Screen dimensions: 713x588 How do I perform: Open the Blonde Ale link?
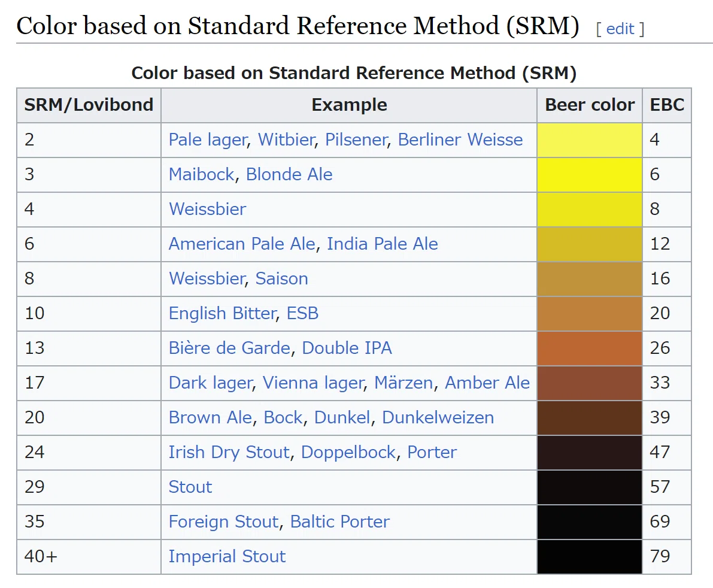[289, 174]
